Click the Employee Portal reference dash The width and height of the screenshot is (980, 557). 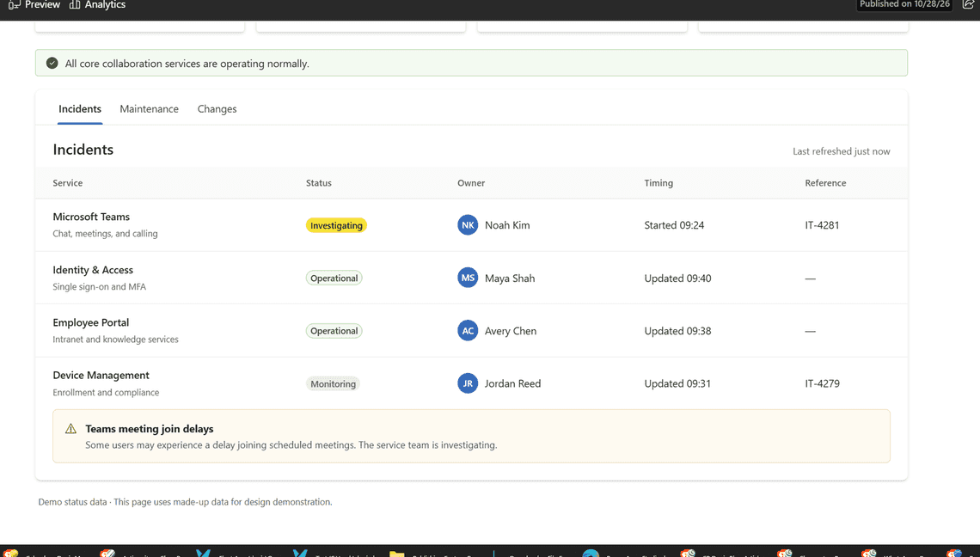click(810, 331)
